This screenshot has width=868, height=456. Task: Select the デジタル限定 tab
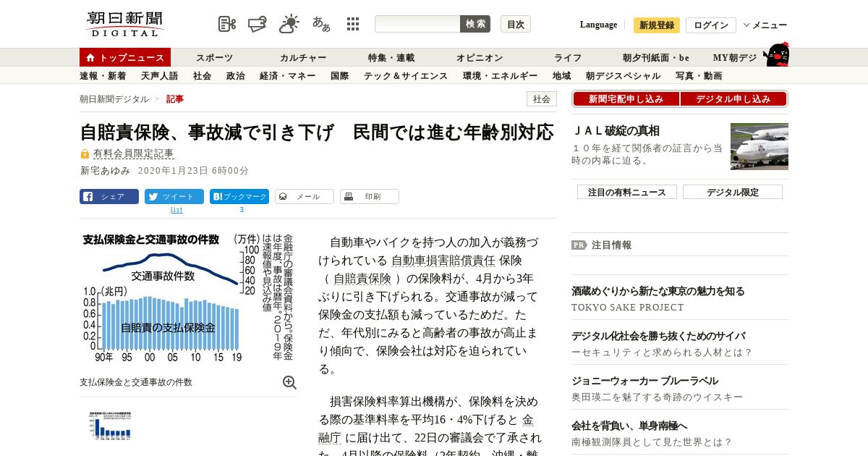733,192
